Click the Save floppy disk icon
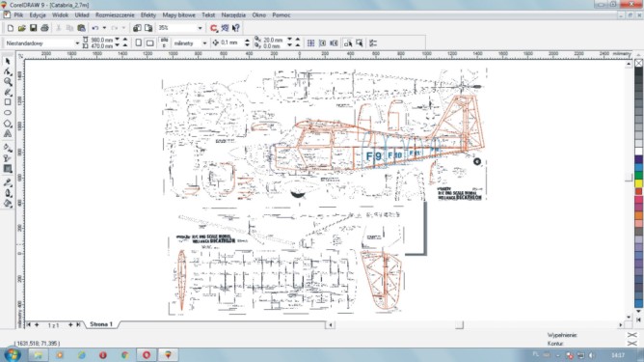This screenshot has width=644, height=362. click(34, 28)
